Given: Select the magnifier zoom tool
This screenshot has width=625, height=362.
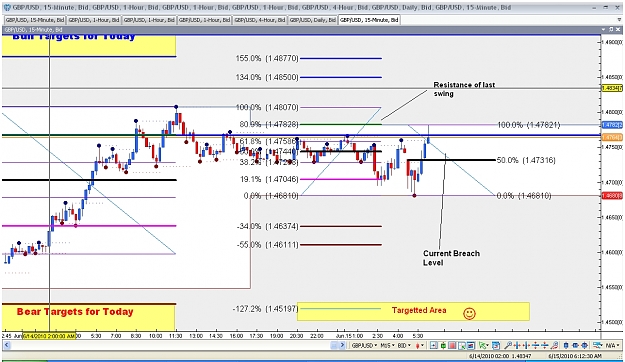Looking at the screenshot, I should click(508, 345).
